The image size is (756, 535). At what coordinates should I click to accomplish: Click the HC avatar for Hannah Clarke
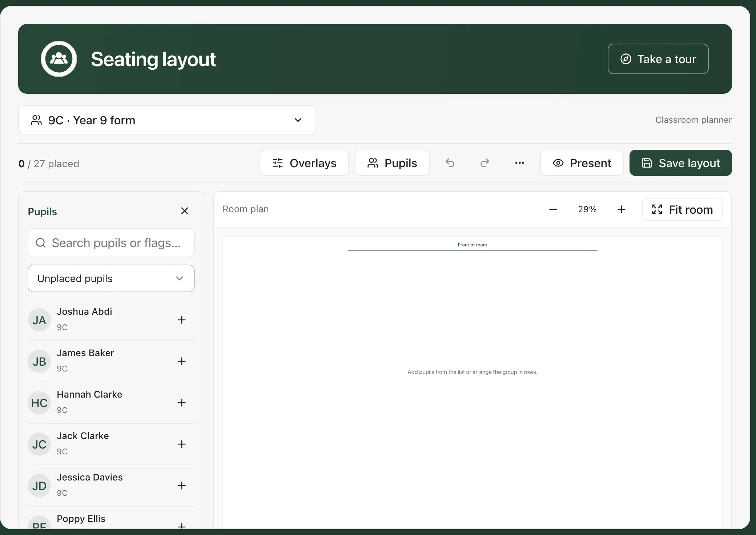39,403
